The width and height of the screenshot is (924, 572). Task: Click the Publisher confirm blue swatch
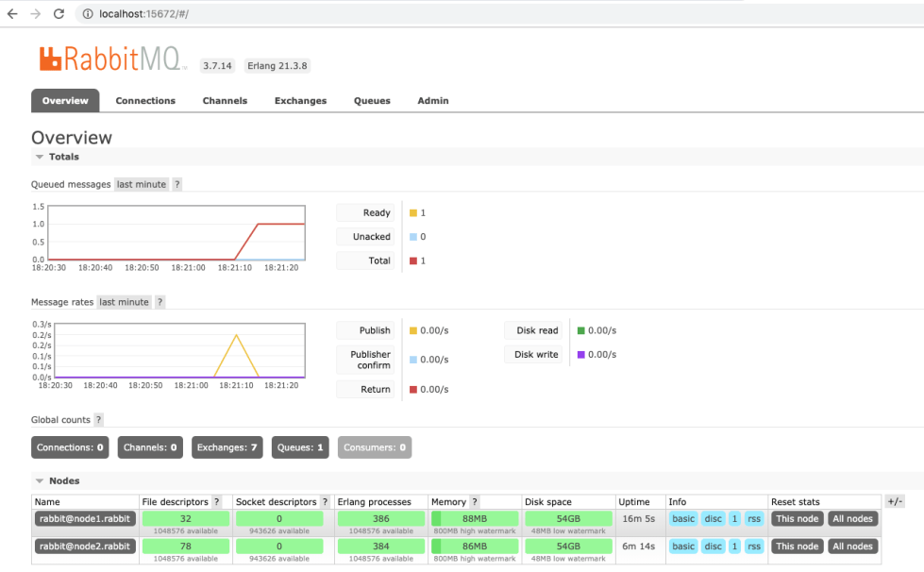click(413, 360)
